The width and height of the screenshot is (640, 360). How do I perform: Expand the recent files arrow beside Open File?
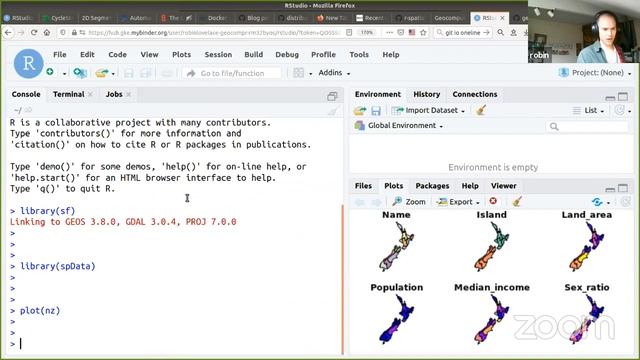coord(113,74)
